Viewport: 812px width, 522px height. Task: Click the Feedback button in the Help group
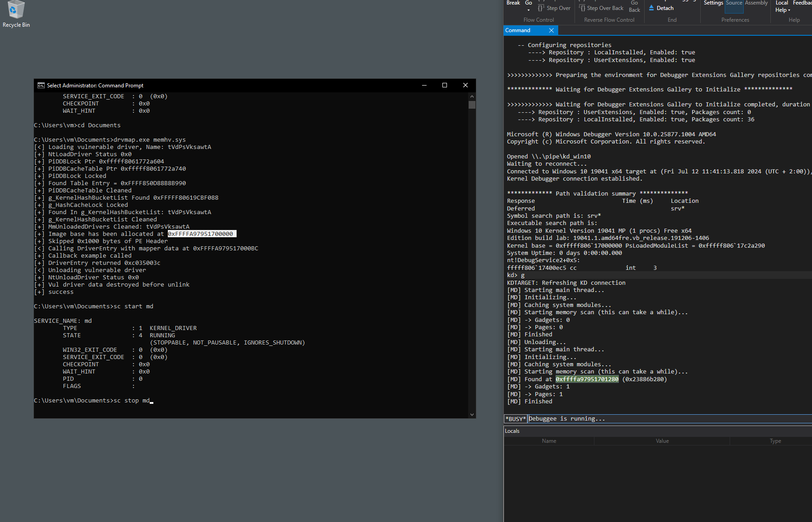(x=802, y=3)
